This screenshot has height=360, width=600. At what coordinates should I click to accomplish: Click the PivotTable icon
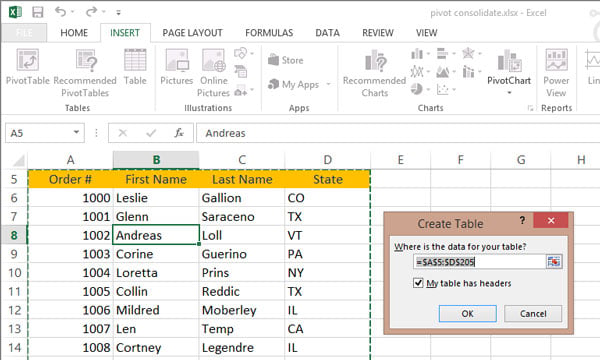[28, 60]
